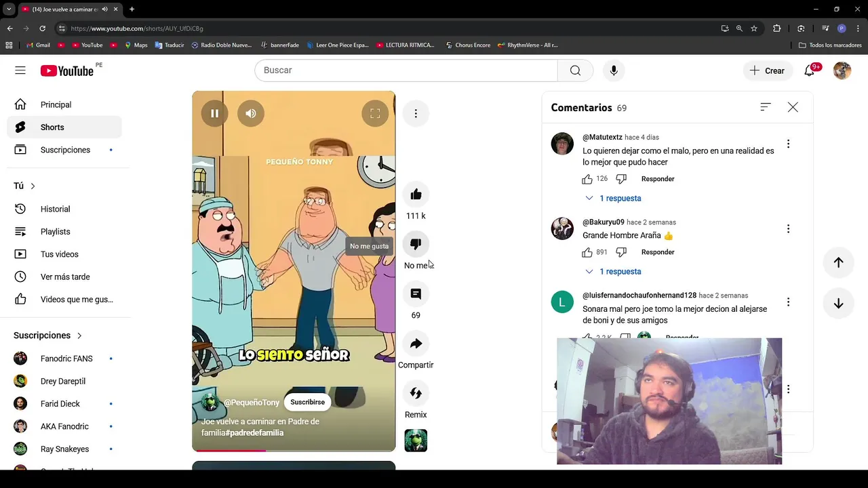Dislike the @Matutextz comment
The image size is (868, 488).
[621, 179]
